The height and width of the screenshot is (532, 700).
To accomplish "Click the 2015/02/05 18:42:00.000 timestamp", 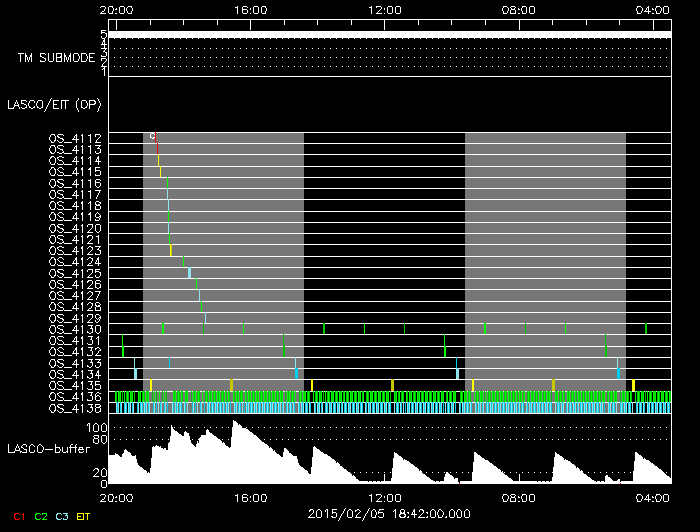I will (386, 512).
